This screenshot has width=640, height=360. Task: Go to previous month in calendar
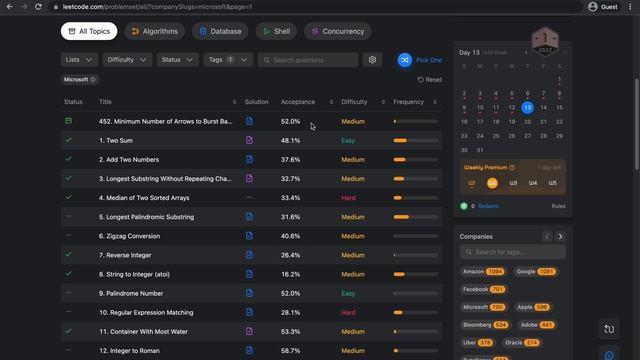pyautogui.click(x=526, y=53)
